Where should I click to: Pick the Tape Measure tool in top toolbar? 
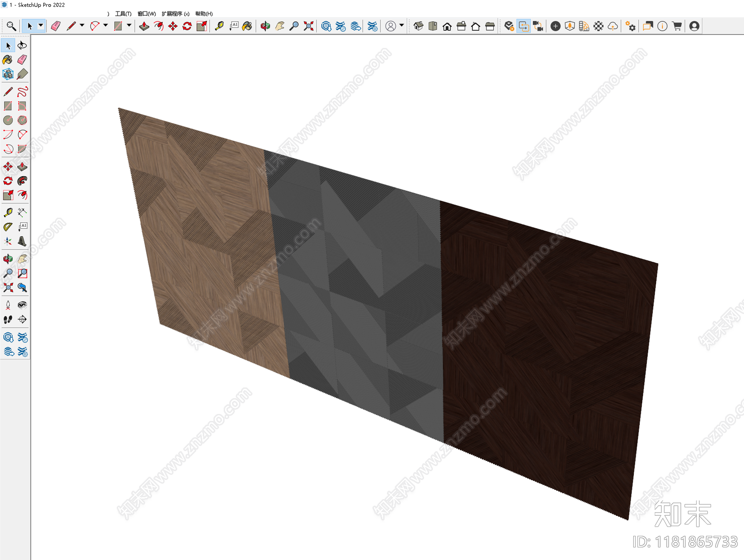click(219, 26)
